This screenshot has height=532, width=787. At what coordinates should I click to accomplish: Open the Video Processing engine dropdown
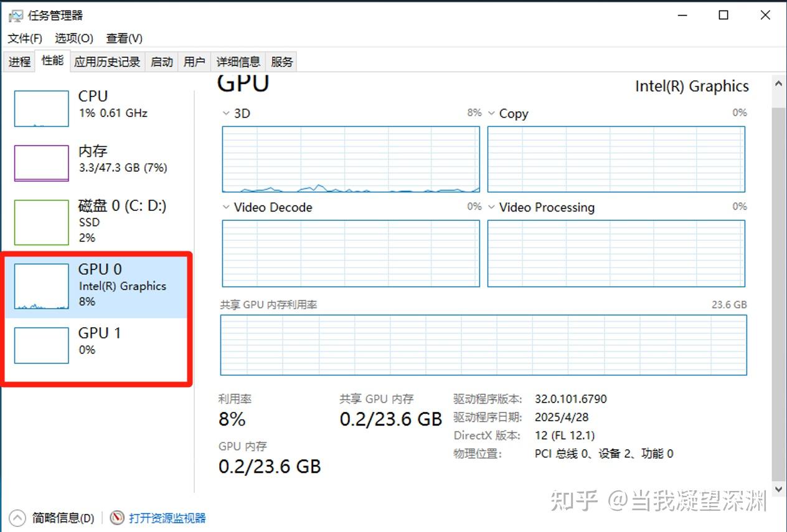(492, 207)
